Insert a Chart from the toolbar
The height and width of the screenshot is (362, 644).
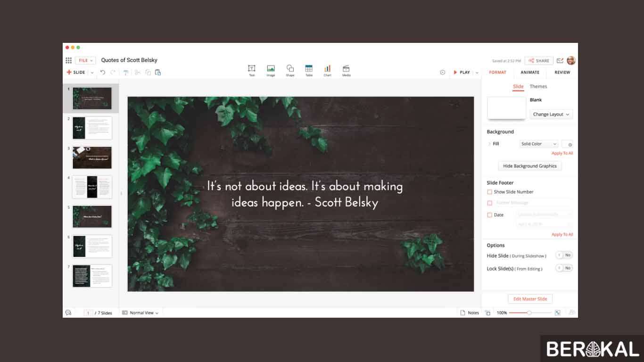pos(327,71)
